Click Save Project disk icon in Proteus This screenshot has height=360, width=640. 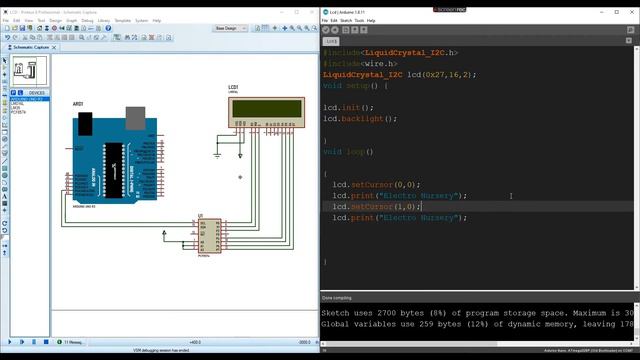(22, 28)
